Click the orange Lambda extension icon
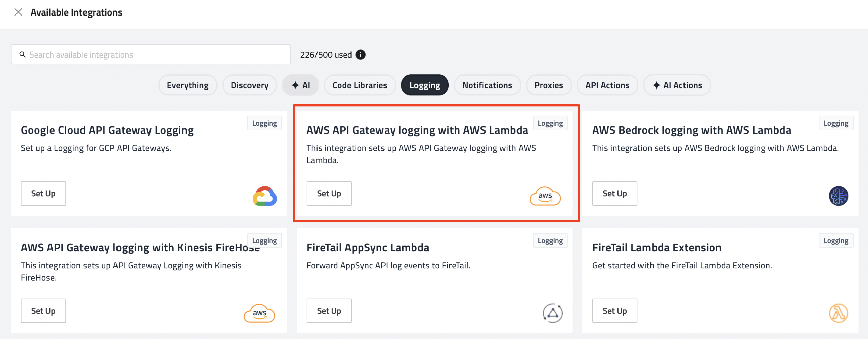868x339 pixels. [x=838, y=313]
